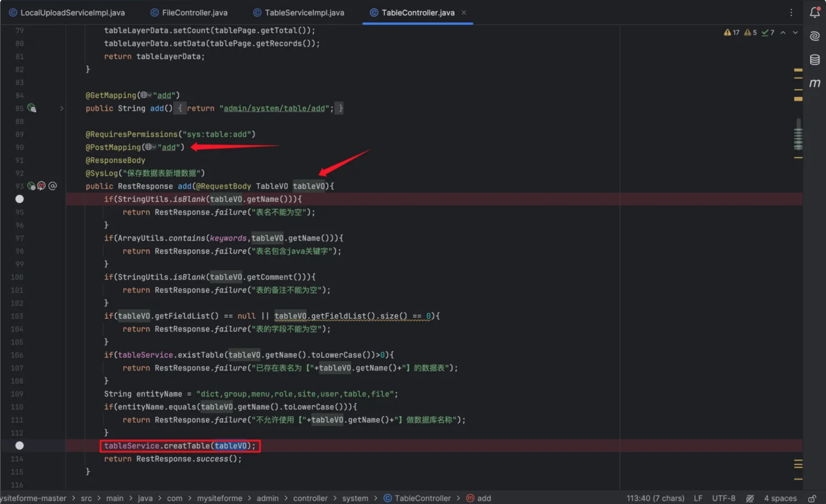Switch to LocalUploadServiceImpl.java tab
Viewport: 826px width, 504px height.
click(x=67, y=13)
